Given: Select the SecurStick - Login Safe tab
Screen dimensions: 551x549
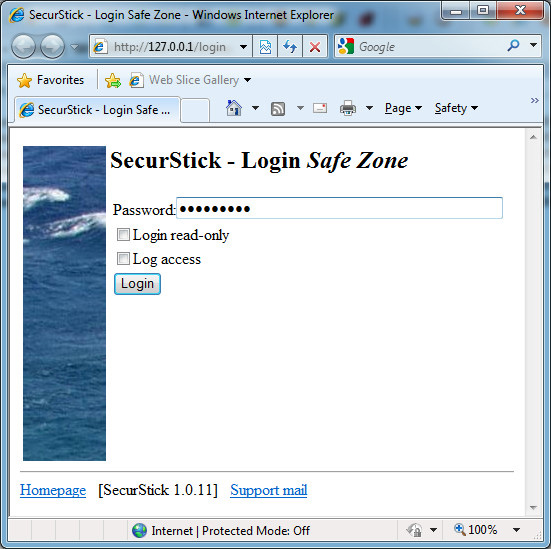Looking at the screenshot, I should tap(97, 110).
